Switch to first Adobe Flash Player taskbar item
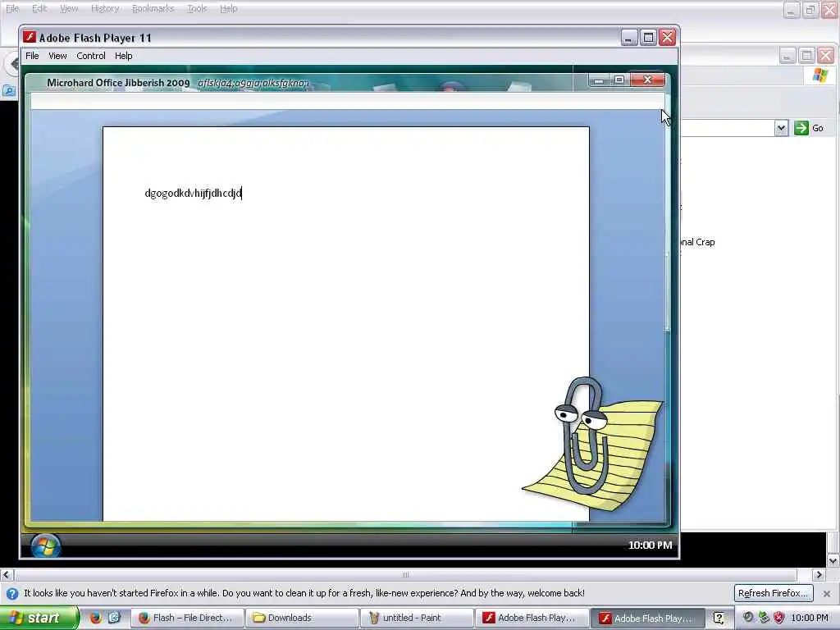Image resolution: width=840 pixels, height=630 pixels. point(532,618)
